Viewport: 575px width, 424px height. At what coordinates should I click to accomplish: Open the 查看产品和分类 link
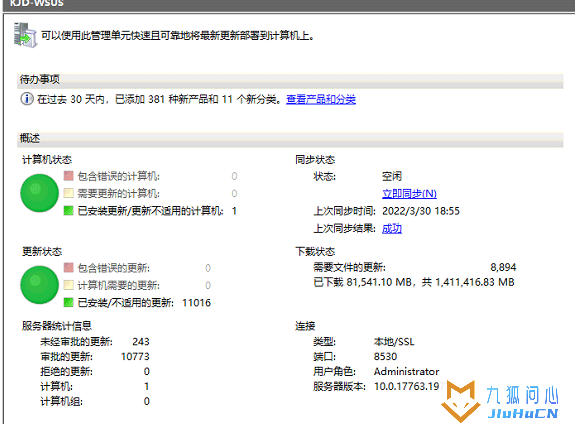tap(321, 99)
